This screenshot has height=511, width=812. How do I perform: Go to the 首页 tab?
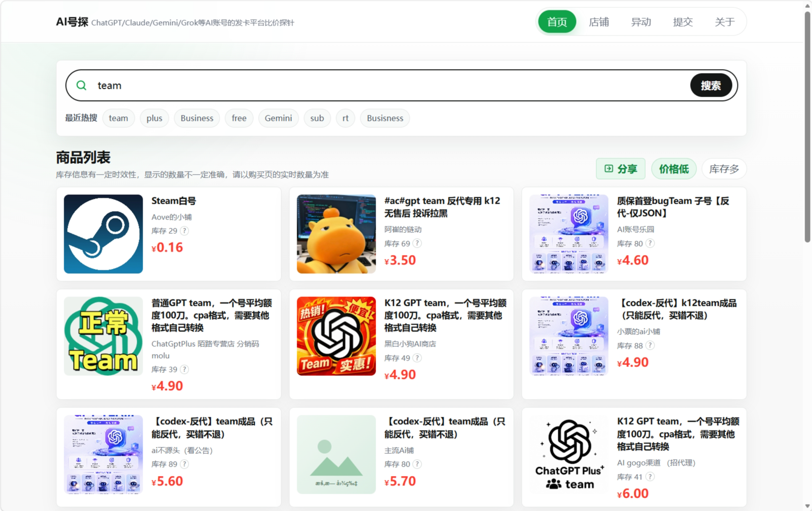coord(557,22)
